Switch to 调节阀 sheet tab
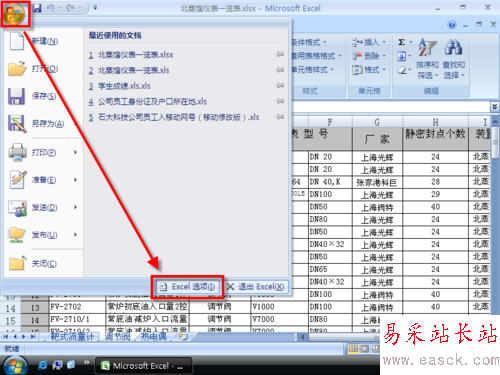500x375 pixels. (x=117, y=337)
